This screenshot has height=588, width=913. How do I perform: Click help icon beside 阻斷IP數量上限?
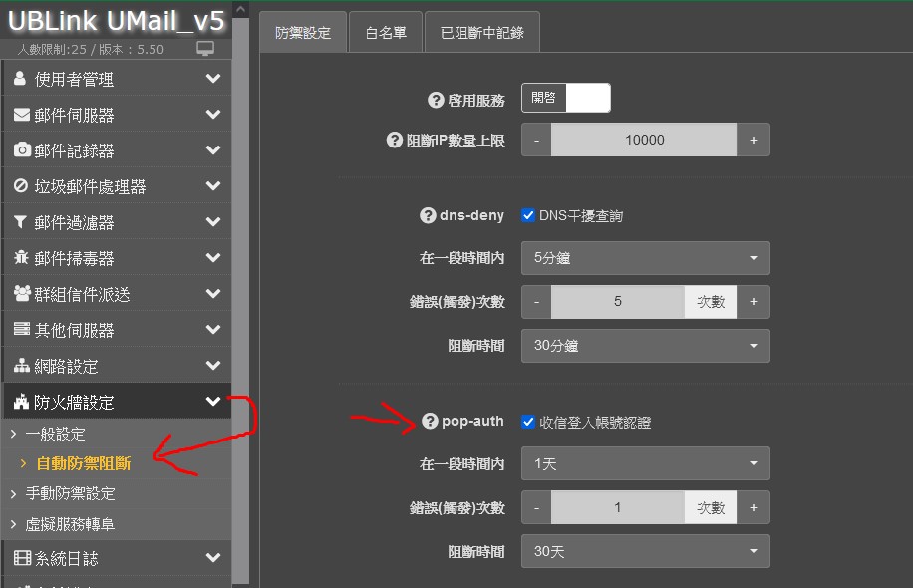pyautogui.click(x=394, y=141)
